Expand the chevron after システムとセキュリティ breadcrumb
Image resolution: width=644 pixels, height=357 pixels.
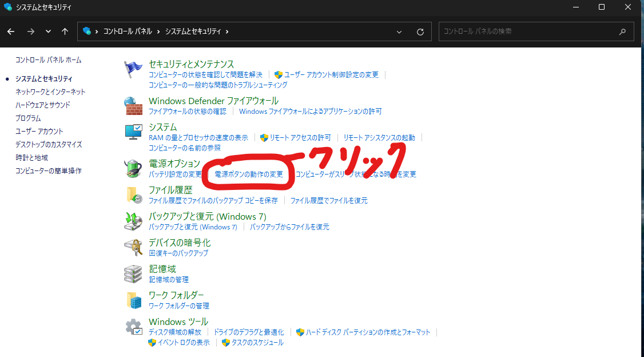click(x=226, y=31)
